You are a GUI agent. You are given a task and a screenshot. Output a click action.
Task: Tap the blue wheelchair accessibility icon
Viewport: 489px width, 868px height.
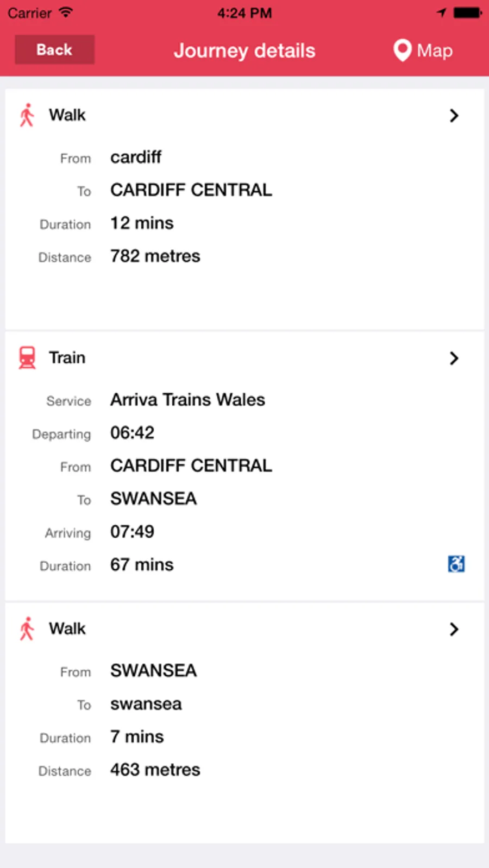click(x=456, y=564)
